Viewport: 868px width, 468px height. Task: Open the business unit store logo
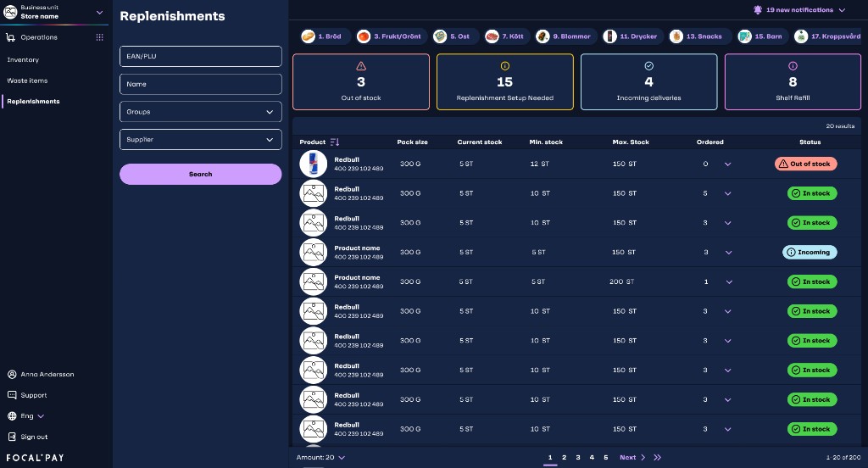tap(10, 12)
